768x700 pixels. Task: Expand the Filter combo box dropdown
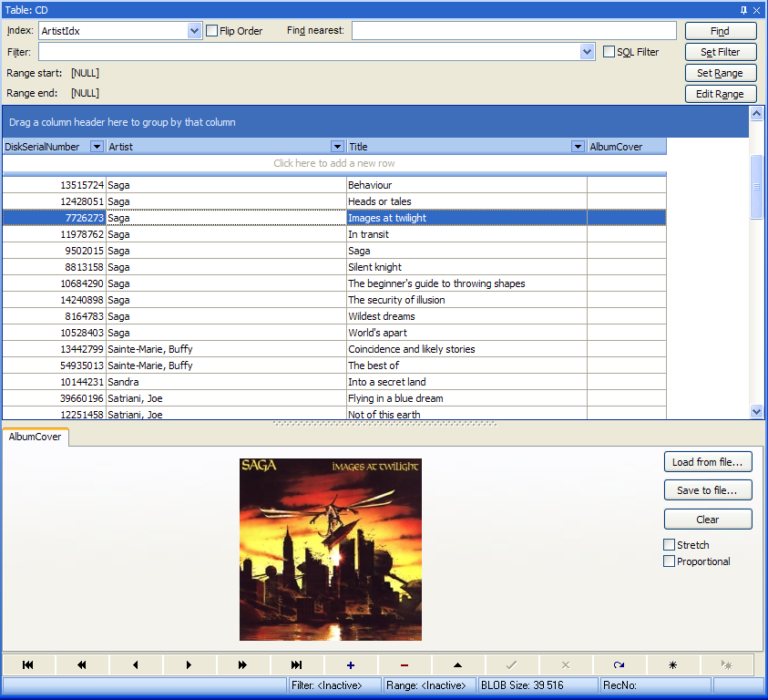(x=588, y=52)
